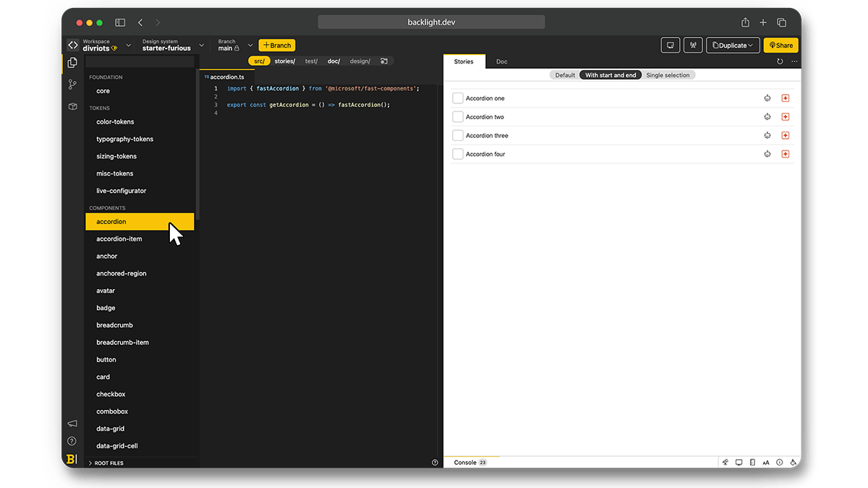Check the Accordion one checkbox

(457, 98)
